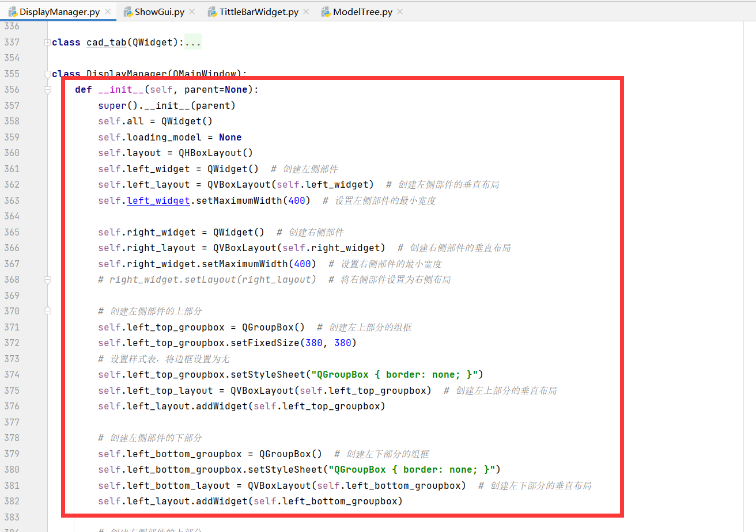The height and width of the screenshot is (532, 756).
Task: Click 'class cad_tab(QWidget):' declaration
Action: pyautogui.click(x=118, y=43)
